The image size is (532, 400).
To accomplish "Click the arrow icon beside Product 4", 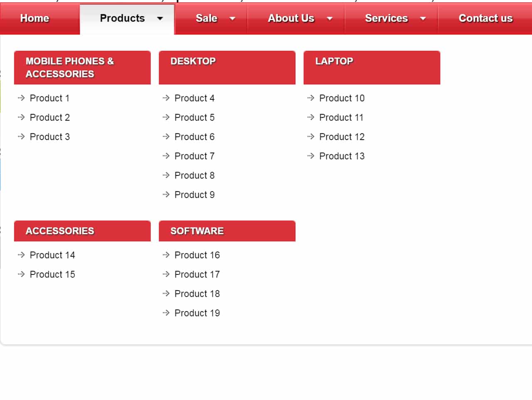I will click(x=166, y=98).
